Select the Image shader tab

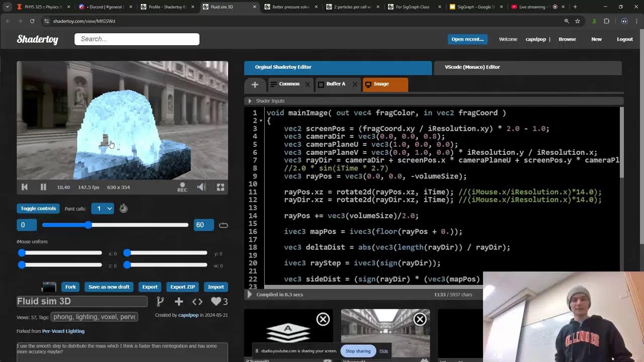(x=385, y=84)
